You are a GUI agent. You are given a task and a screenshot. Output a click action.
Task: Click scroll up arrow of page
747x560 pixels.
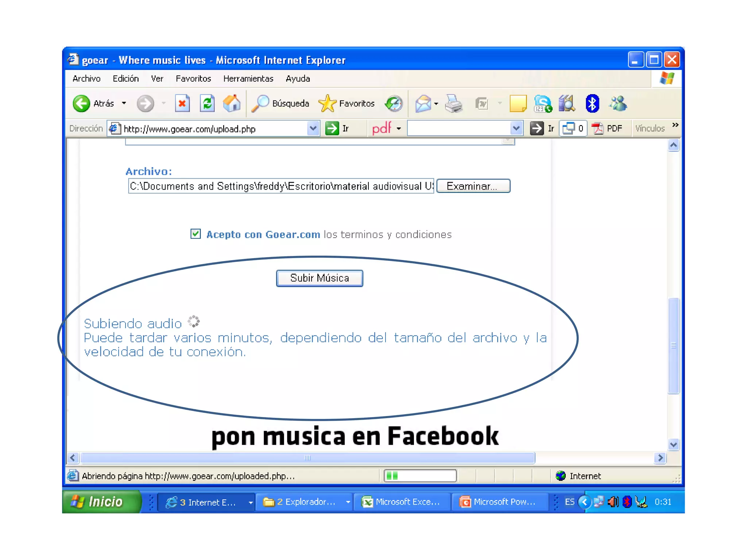click(x=674, y=145)
